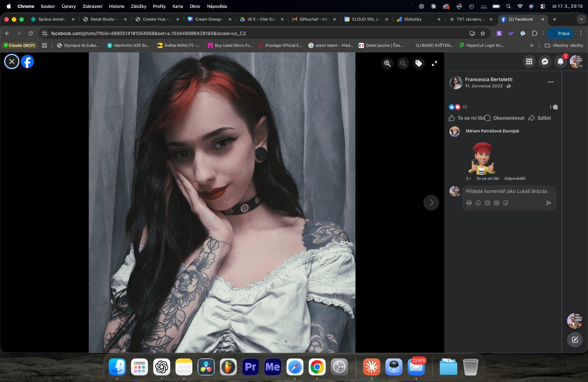This screenshot has width=588, height=382.
Task: Open Facebook home via logo icon
Action: point(27,62)
